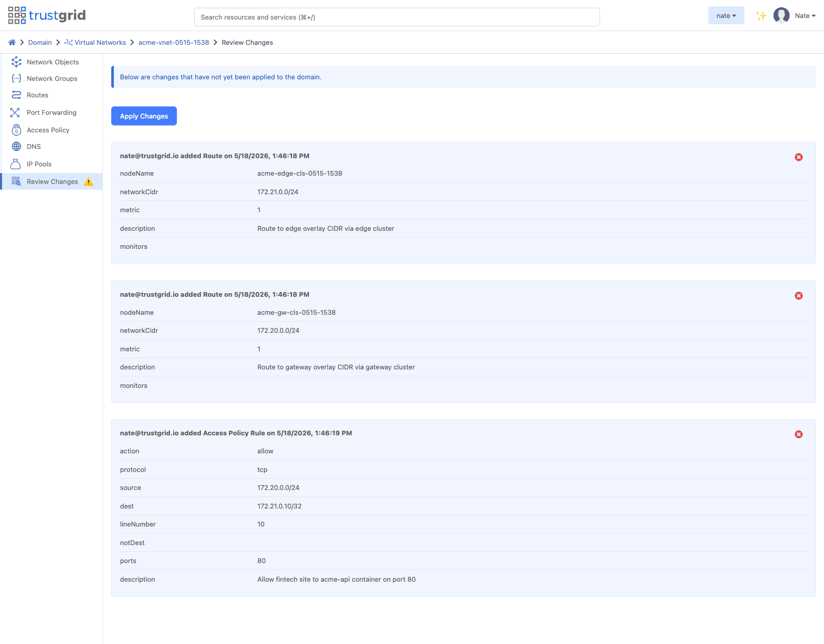Open the Access Policy lock icon
The image size is (824, 644).
16,130
